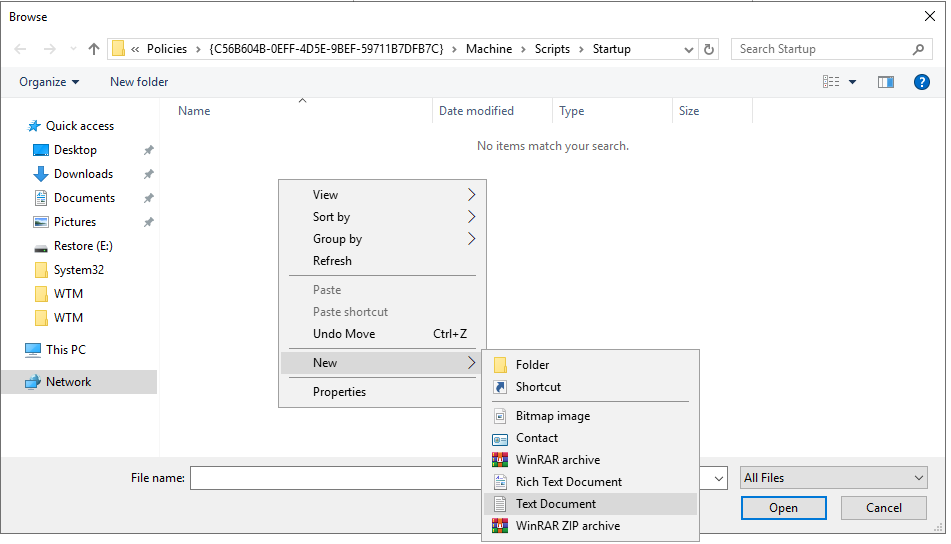Open Group by submenu
The image size is (951, 544).
(381, 238)
